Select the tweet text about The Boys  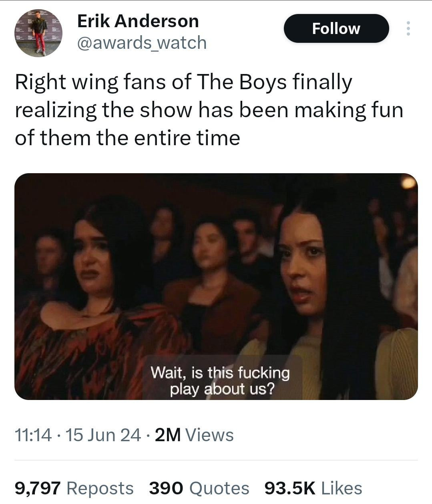coord(209,110)
